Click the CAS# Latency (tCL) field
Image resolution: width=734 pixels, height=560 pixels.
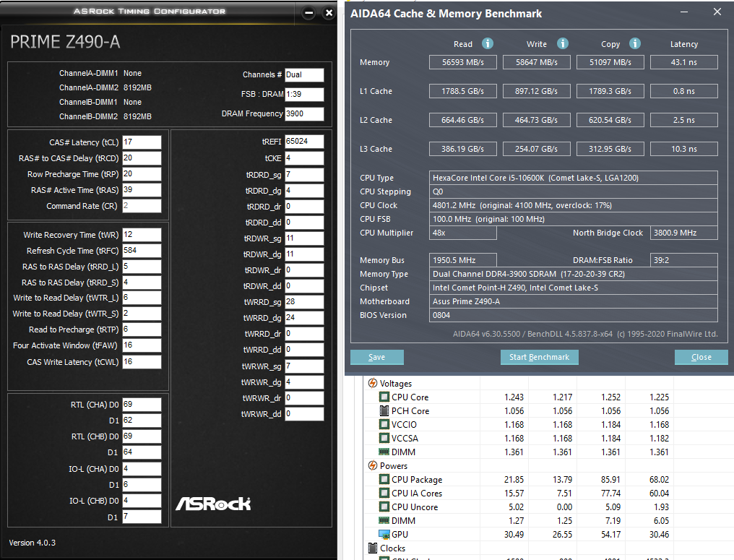pyautogui.click(x=142, y=142)
